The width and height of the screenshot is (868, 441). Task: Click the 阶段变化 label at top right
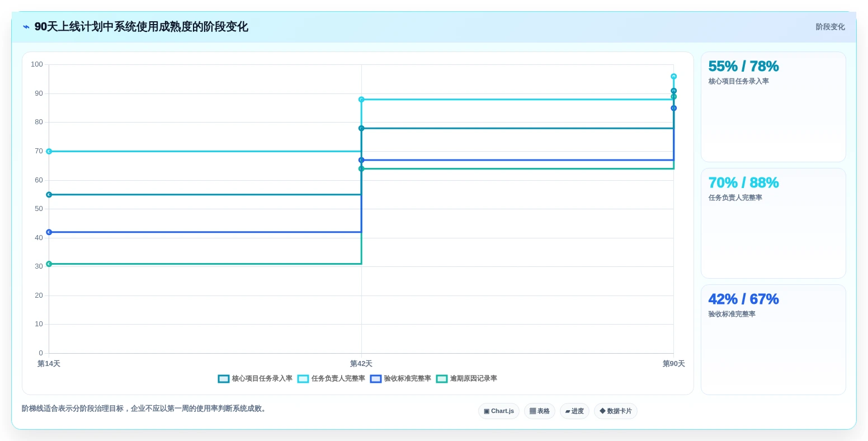[830, 27]
